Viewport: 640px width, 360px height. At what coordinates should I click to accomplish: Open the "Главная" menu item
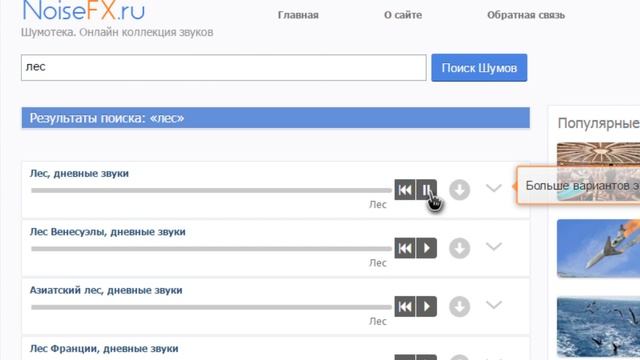click(298, 15)
